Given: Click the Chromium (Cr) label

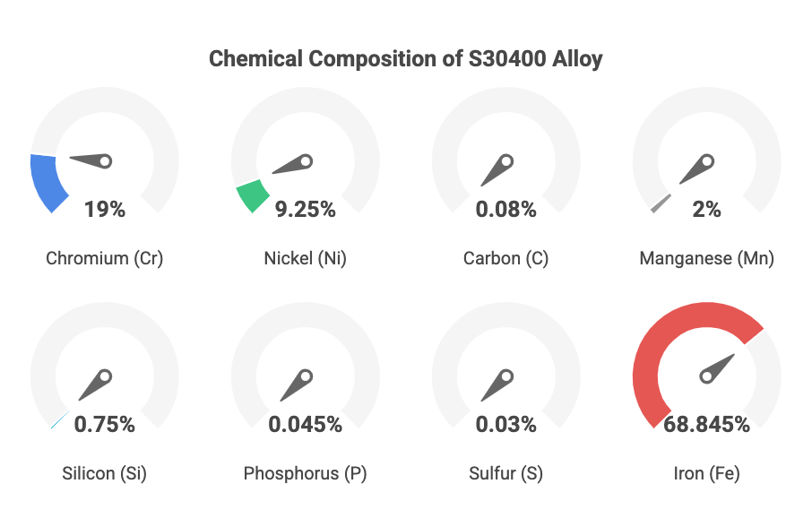Looking at the screenshot, I should pyautogui.click(x=104, y=259).
